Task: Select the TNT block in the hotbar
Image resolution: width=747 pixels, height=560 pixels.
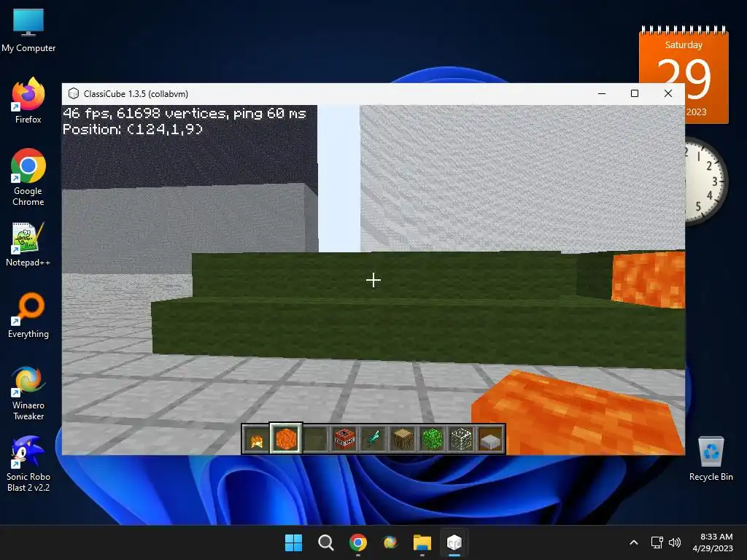Action: point(344,439)
